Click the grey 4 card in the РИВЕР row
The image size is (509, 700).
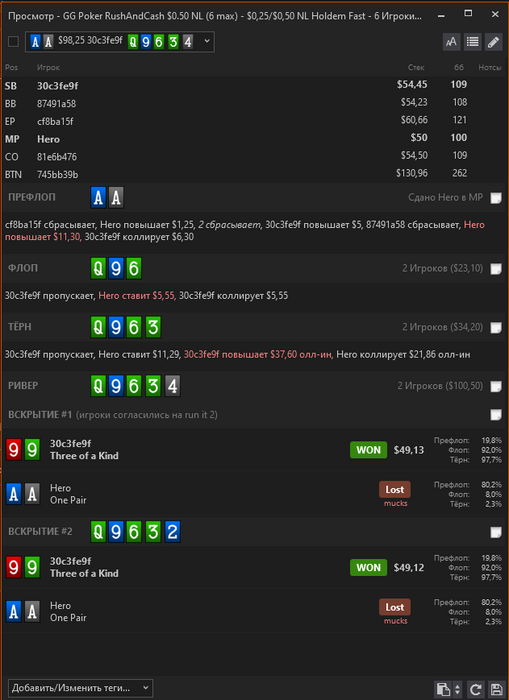pyautogui.click(x=172, y=386)
